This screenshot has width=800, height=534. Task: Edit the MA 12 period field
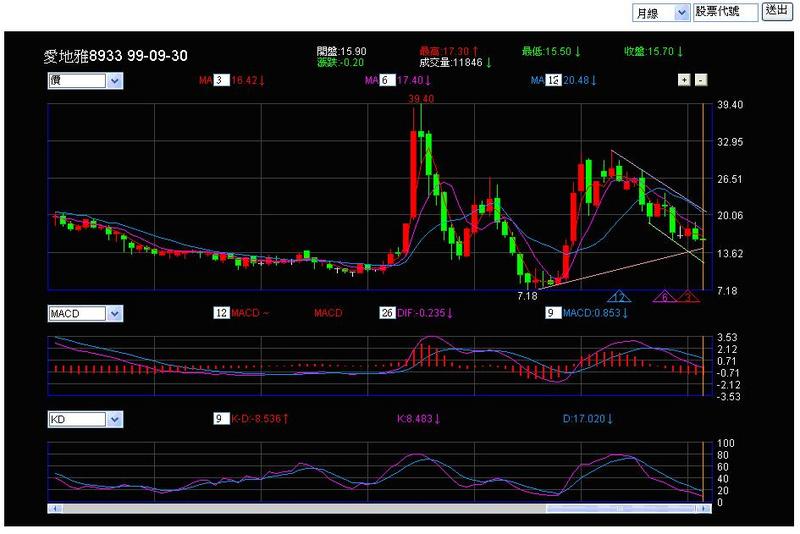553,80
